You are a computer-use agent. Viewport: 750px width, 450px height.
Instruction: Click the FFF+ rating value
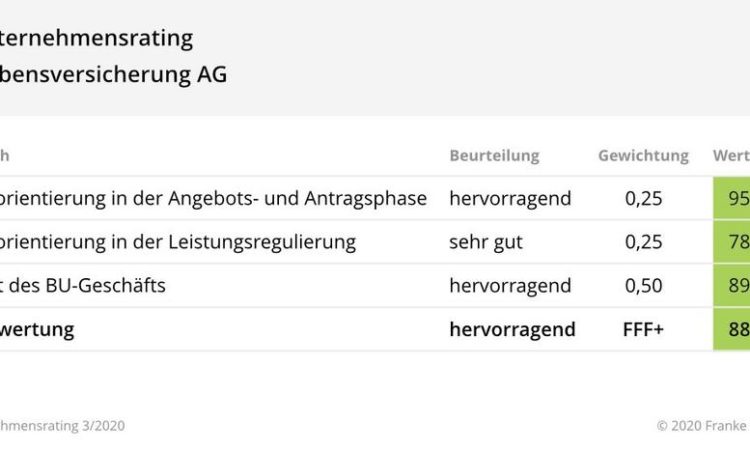click(643, 329)
